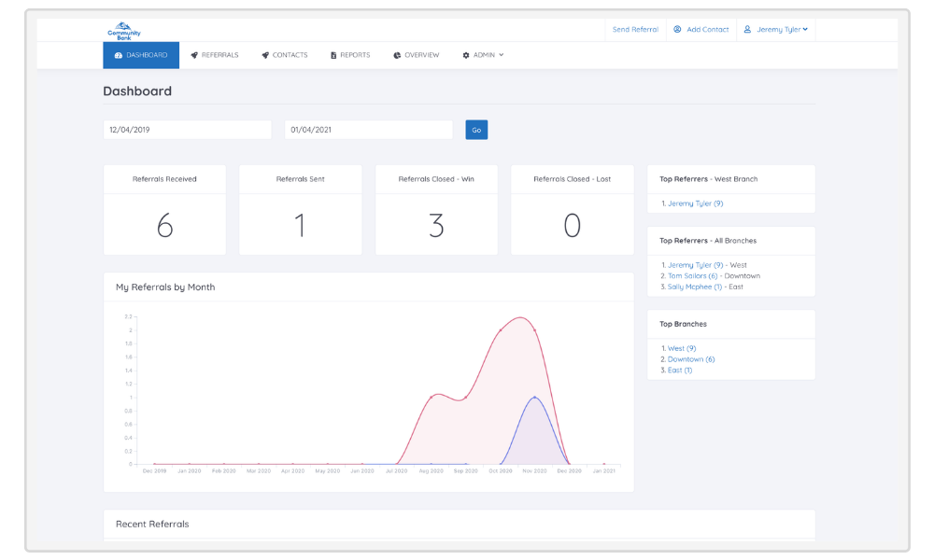Open Jeremy Tyler (9) under West Branch referrers
Viewport: 934px width, 560px height.
[x=695, y=203]
